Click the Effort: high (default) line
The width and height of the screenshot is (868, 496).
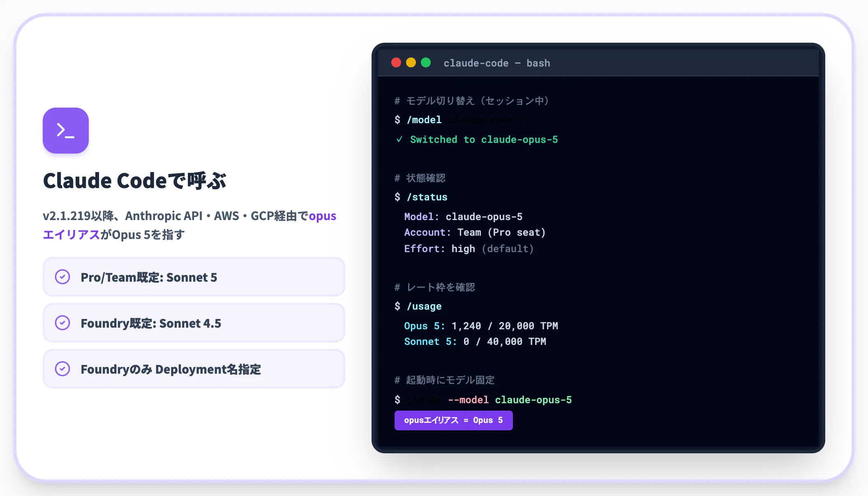point(469,249)
